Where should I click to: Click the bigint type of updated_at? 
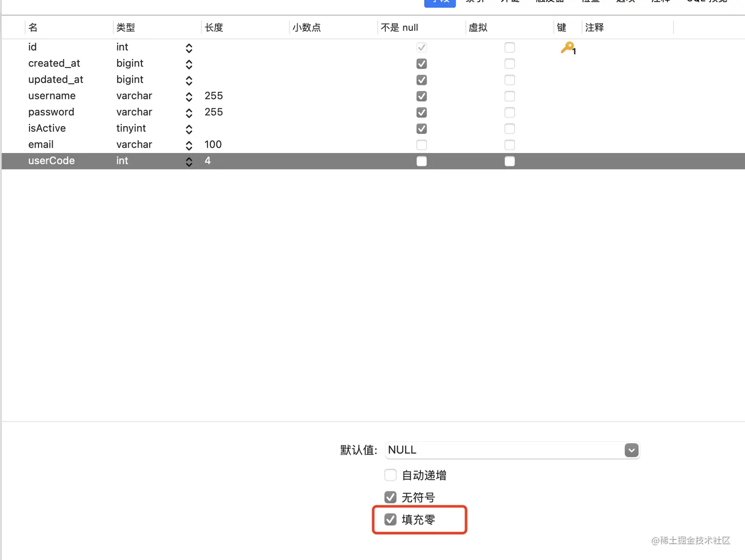130,79
